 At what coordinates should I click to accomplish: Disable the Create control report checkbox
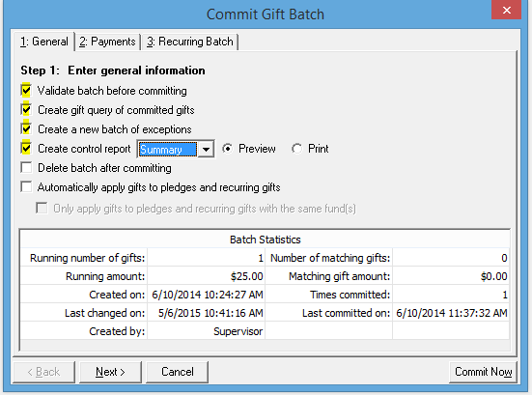click(x=26, y=149)
